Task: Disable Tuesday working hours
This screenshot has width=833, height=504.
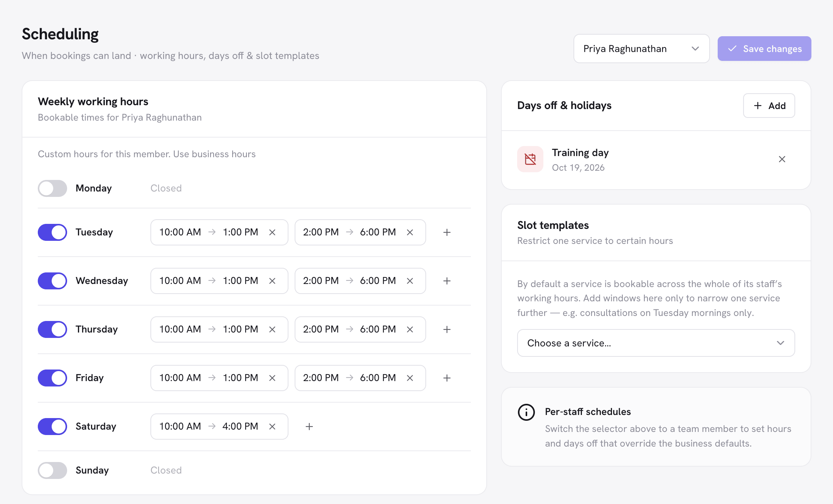Action: [52, 232]
